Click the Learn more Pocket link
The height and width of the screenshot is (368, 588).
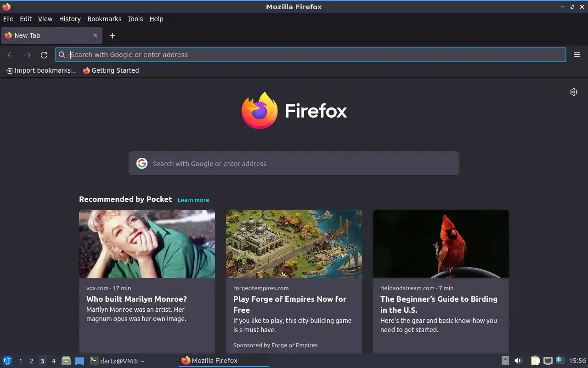(x=193, y=200)
